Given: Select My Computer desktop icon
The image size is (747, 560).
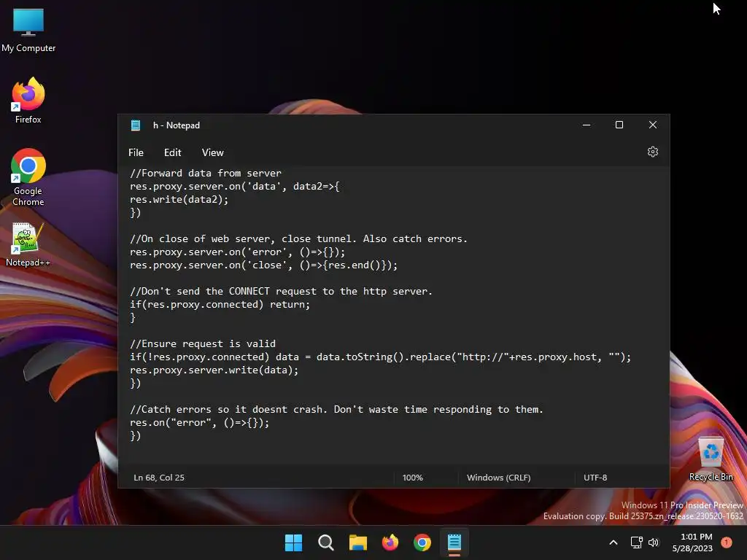Looking at the screenshot, I should click(x=28, y=30).
